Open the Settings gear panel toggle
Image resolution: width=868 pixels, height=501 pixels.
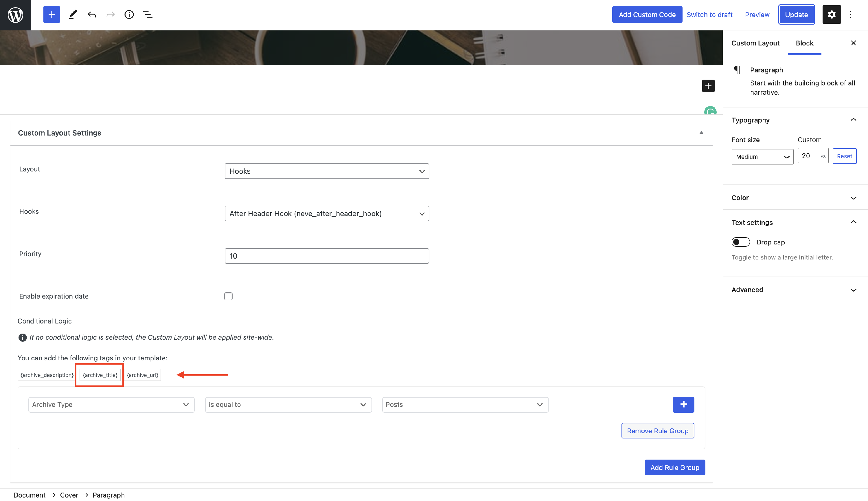(x=831, y=14)
